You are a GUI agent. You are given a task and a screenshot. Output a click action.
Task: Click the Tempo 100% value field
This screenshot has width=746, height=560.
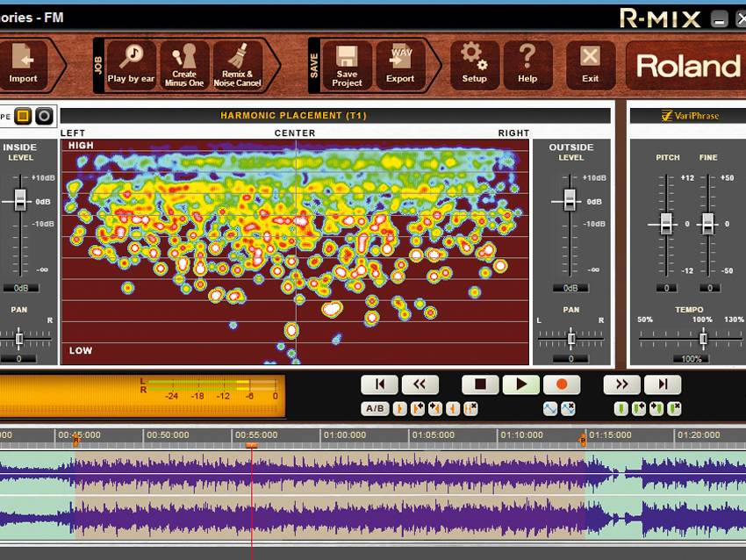[x=692, y=359]
